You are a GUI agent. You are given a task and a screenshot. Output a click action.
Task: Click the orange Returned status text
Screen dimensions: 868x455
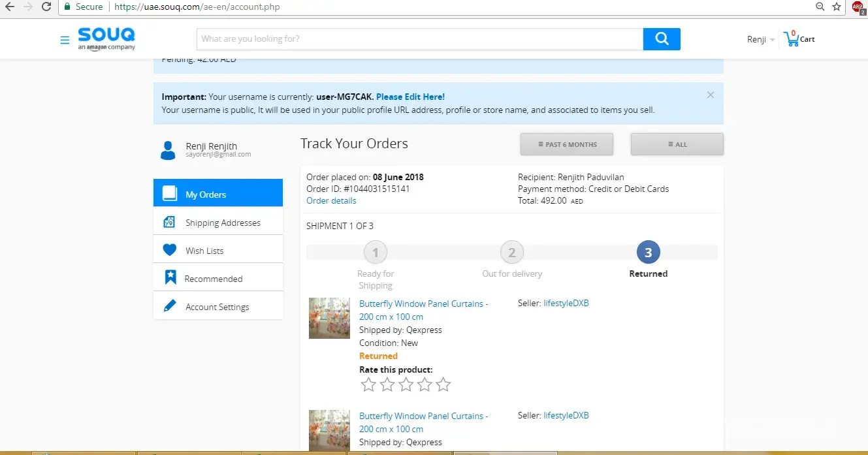(378, 356)
